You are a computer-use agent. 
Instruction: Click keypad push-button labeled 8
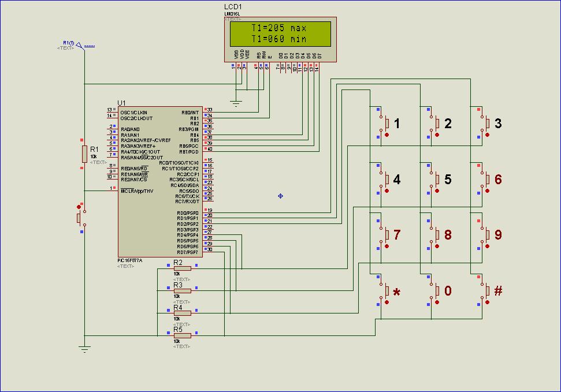coord(436,234)
